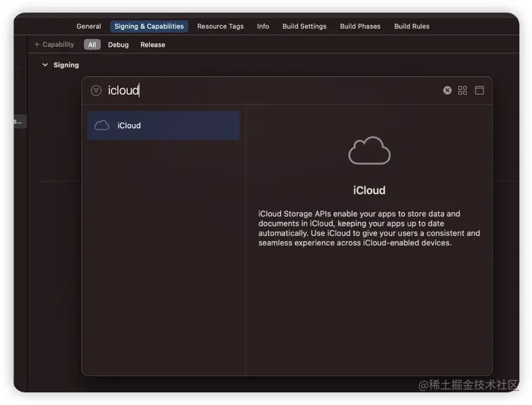532x405 pixels.
Task: Click the capability search field with icloud
Action: [271, 90]
